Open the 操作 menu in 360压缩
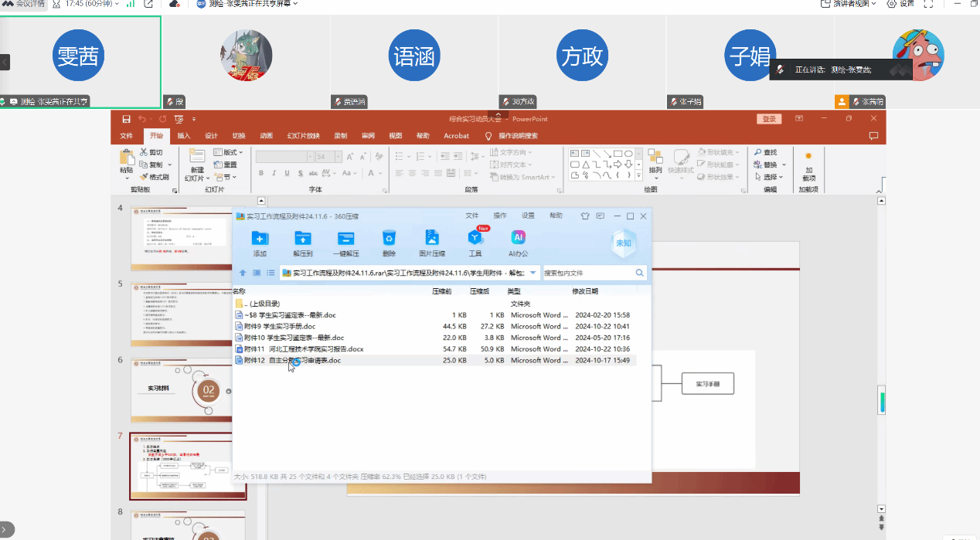 point(500,216)
